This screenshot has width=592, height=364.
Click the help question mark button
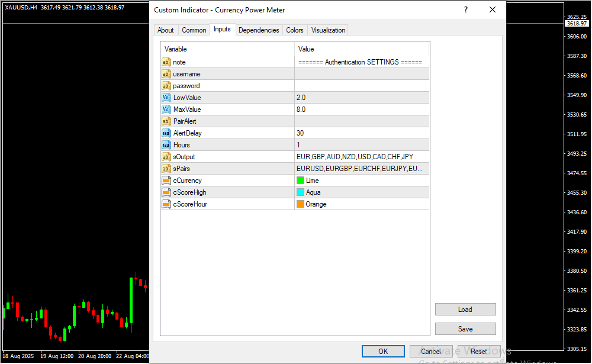pos(466,10)
